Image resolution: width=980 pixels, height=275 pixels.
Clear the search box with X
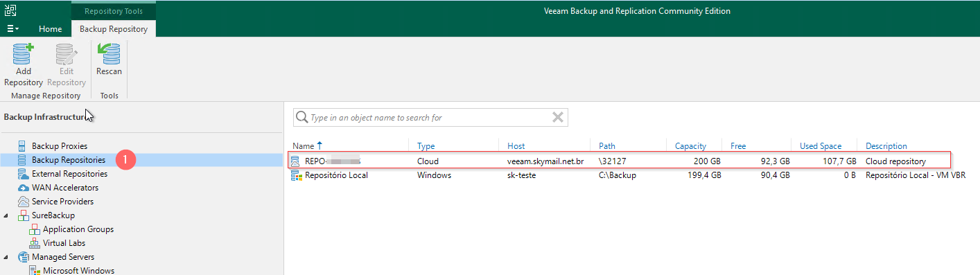pyautogui.click(x=557, y=117)
